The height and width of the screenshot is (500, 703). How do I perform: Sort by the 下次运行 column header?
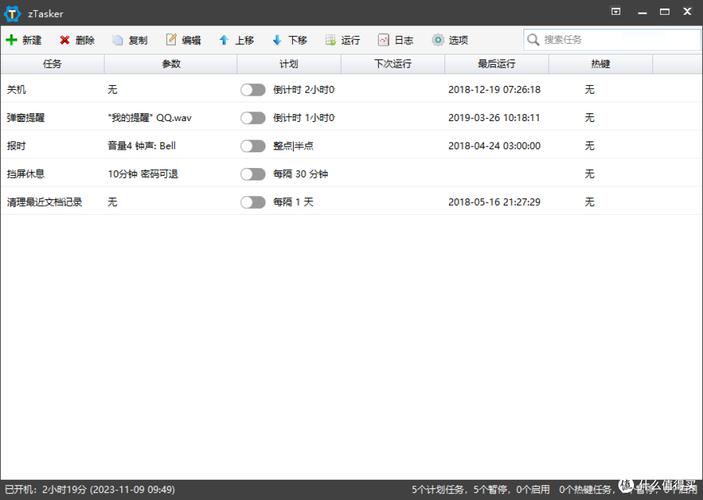393,64
